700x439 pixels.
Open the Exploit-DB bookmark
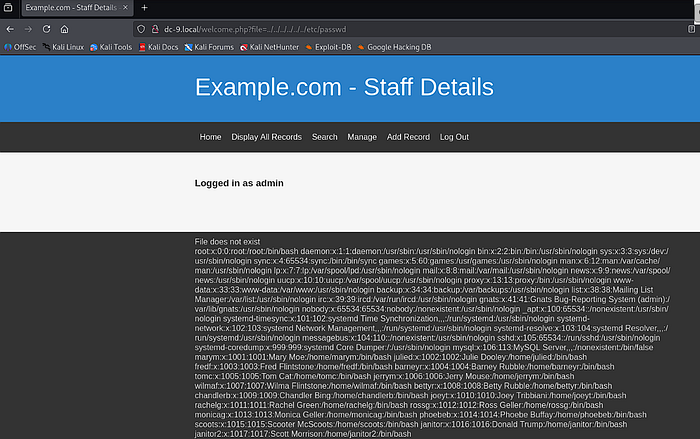tap(329, 47)
